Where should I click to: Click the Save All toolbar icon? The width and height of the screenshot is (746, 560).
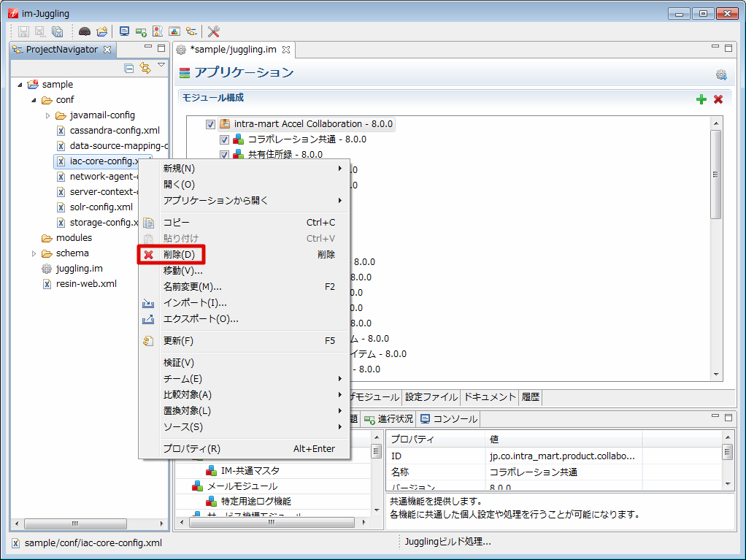tap(57, 31)
